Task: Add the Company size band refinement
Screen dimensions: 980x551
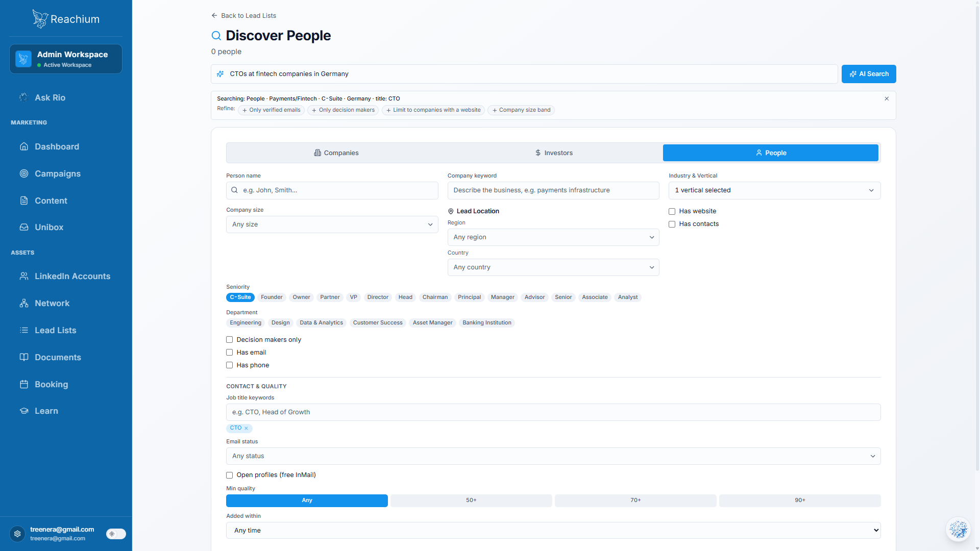Action: [521, 110]
